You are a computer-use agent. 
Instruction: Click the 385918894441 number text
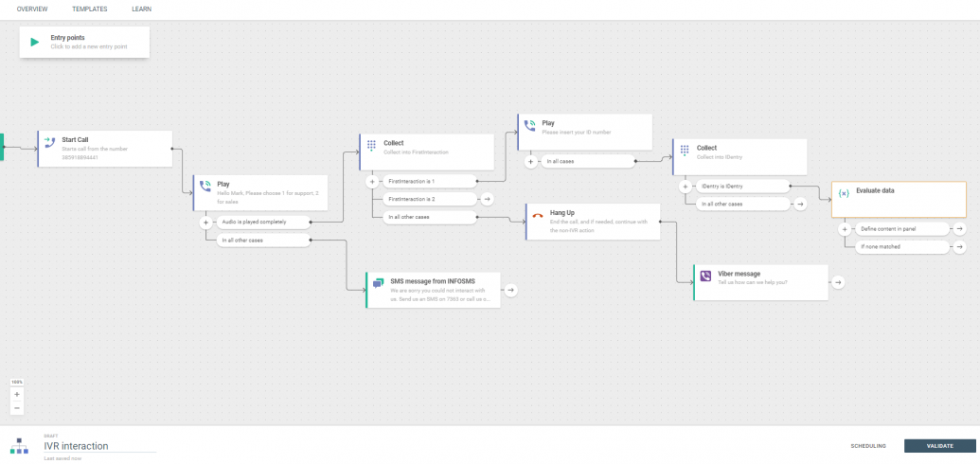point(80,157)
